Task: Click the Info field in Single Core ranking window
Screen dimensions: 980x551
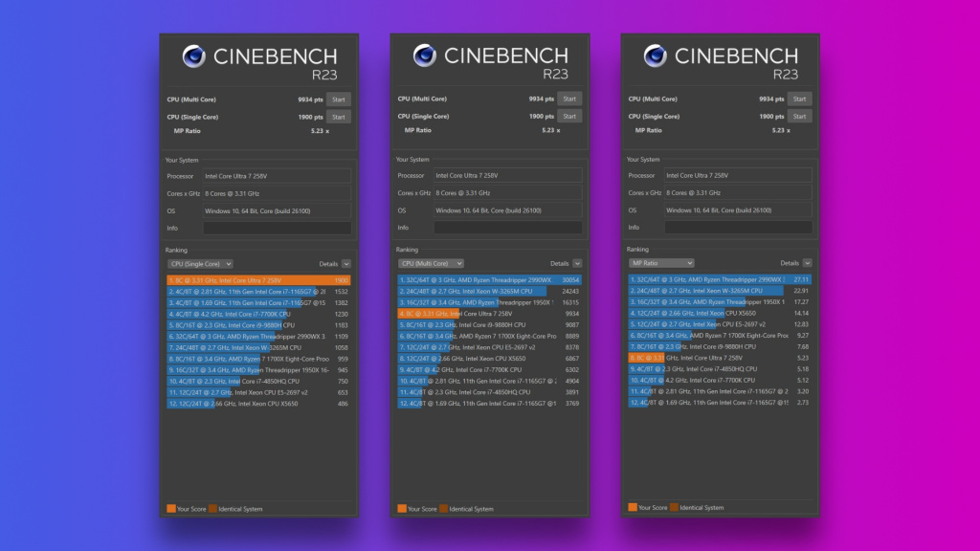Action: pos(277,228)
